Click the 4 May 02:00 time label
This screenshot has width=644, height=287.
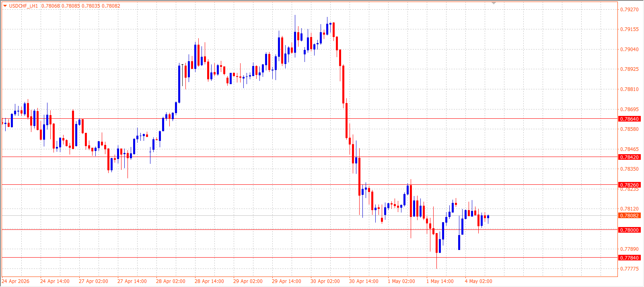479,281
